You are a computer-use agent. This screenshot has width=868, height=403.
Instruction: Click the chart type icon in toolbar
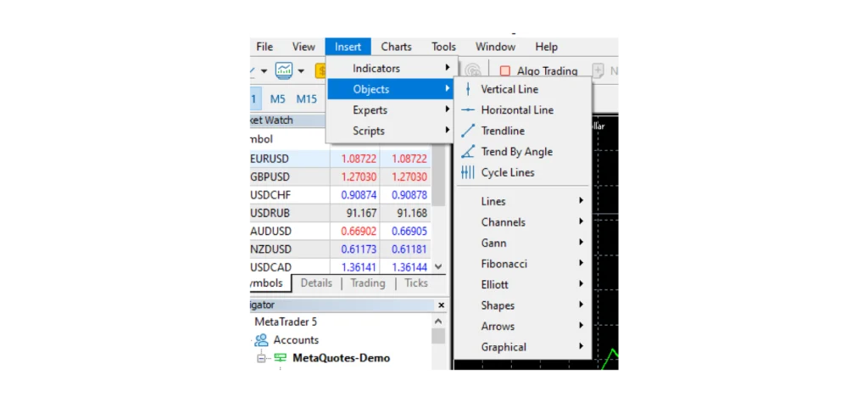(x=284, y=70)
